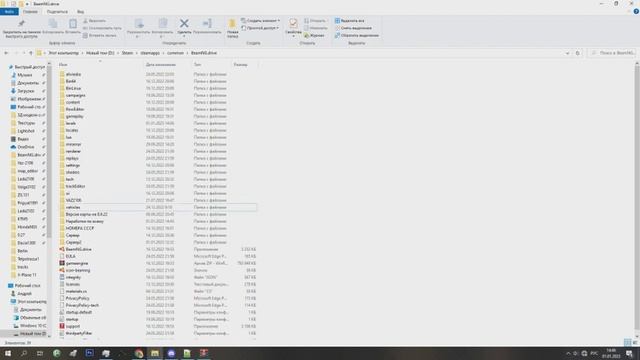Click the Move to icon in the ribbon

click(139, 24)
